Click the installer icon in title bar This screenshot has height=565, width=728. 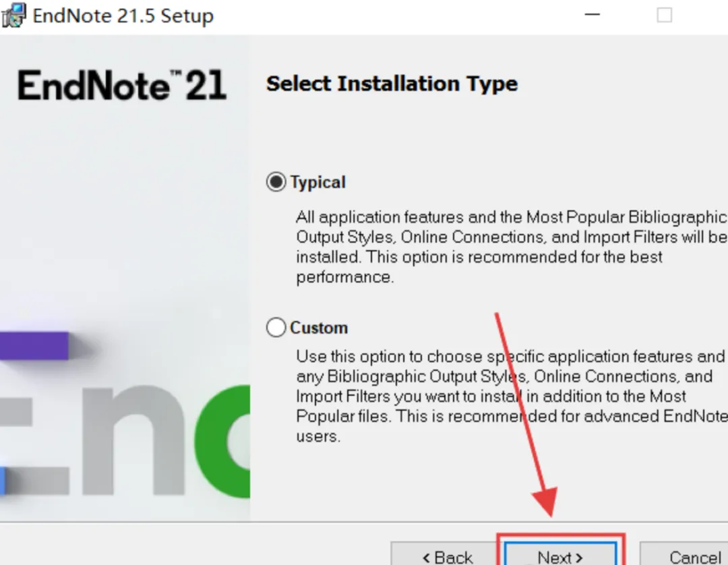click(x=13, y=15)
